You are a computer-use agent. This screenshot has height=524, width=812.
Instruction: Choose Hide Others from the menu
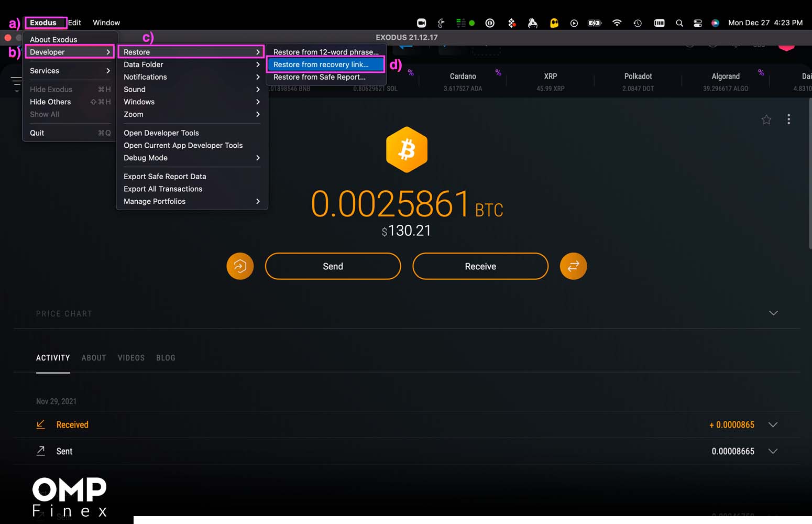pos(70,102)
